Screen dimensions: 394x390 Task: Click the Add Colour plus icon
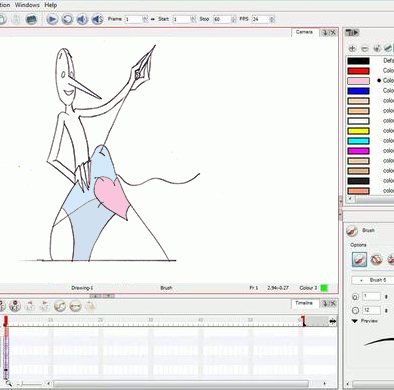352,49
